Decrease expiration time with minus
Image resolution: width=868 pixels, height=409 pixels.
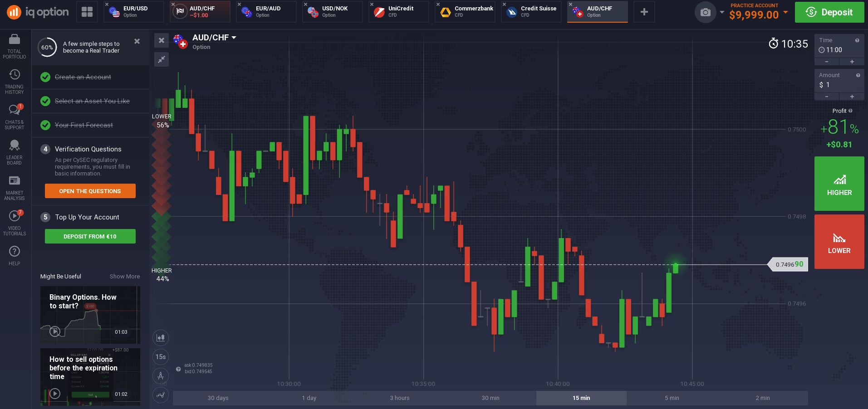(x=826, y=62)
